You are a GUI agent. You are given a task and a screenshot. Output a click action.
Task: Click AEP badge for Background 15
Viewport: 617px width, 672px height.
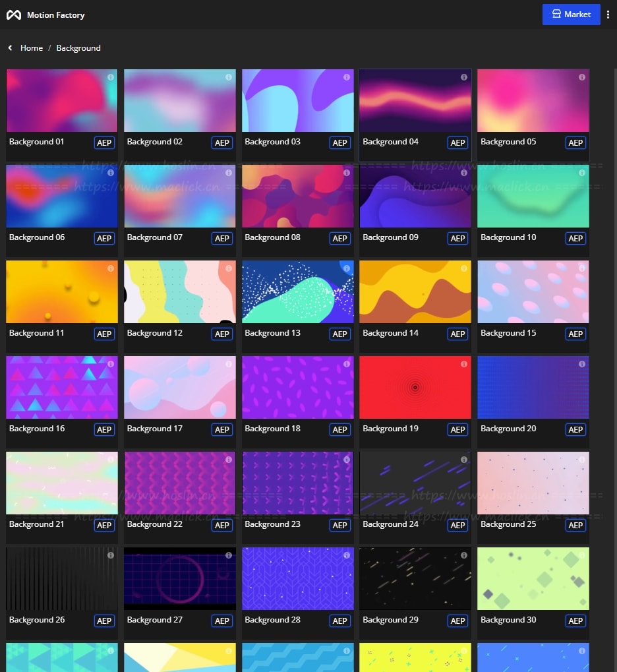[x=575, y=334]
